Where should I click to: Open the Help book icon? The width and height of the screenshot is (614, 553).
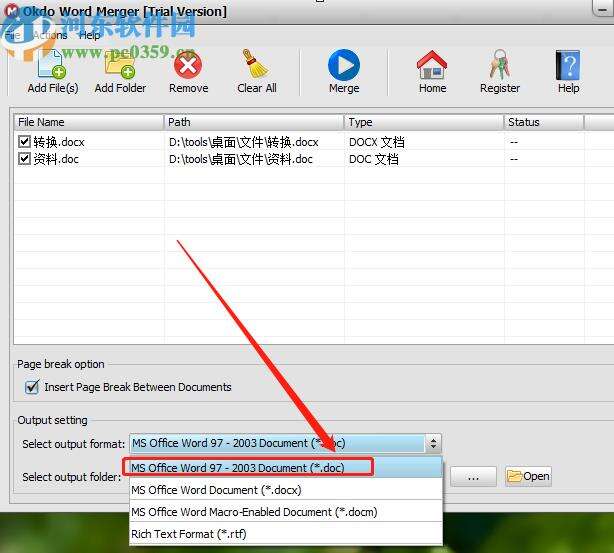point(568,65)
